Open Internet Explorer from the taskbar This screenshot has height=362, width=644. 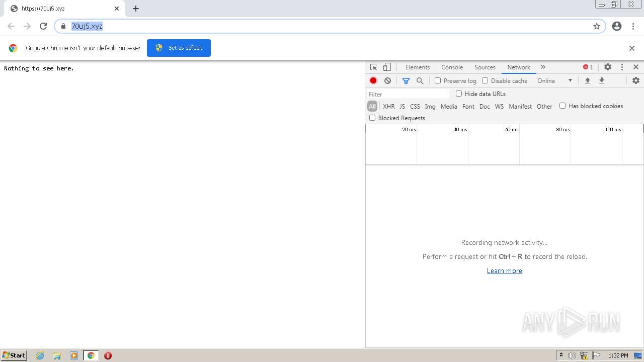coord(40,355)
